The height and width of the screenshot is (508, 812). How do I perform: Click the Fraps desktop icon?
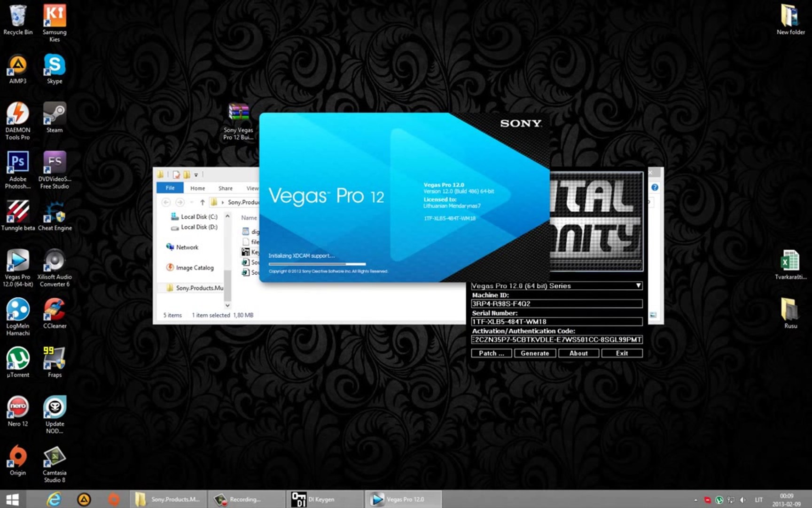pyautogui.click(x=55, y=362)
